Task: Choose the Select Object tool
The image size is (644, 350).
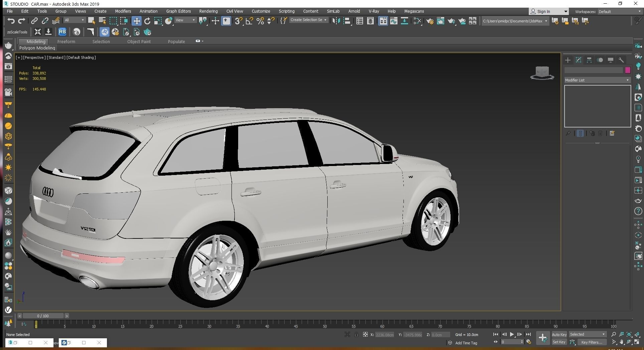Action: point(91,21)
